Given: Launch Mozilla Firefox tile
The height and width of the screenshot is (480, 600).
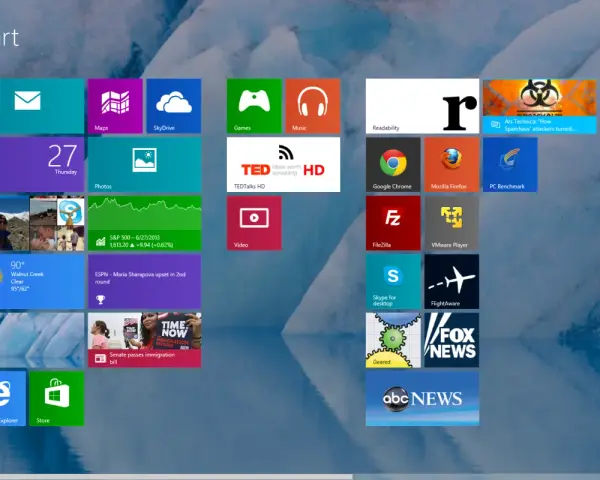Looking at the screenshot, I should coord(452,165).
